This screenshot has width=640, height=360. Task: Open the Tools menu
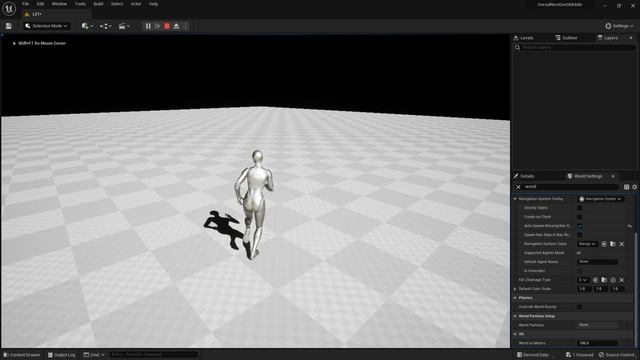pos(80,4)
